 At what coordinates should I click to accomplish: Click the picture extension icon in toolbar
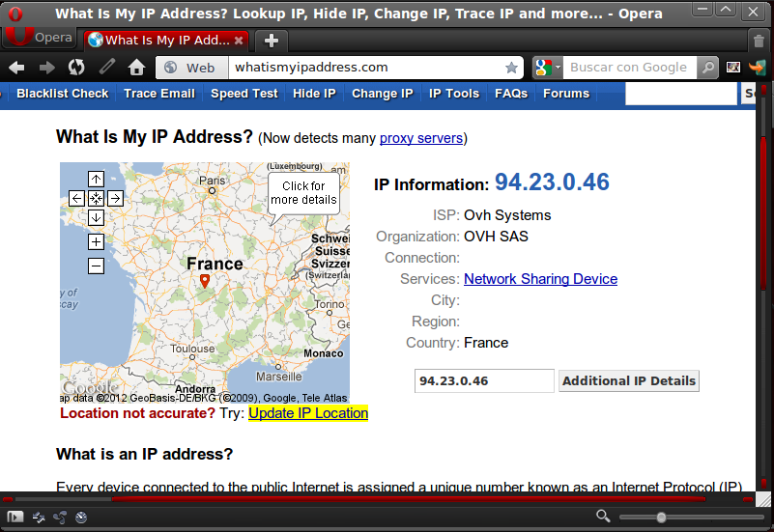[733, 67]
